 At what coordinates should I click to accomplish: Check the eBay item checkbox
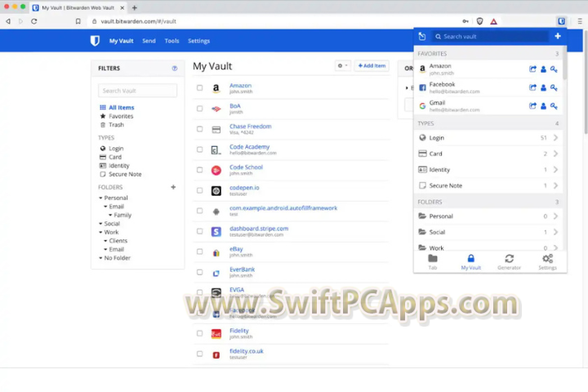[199, 252]
